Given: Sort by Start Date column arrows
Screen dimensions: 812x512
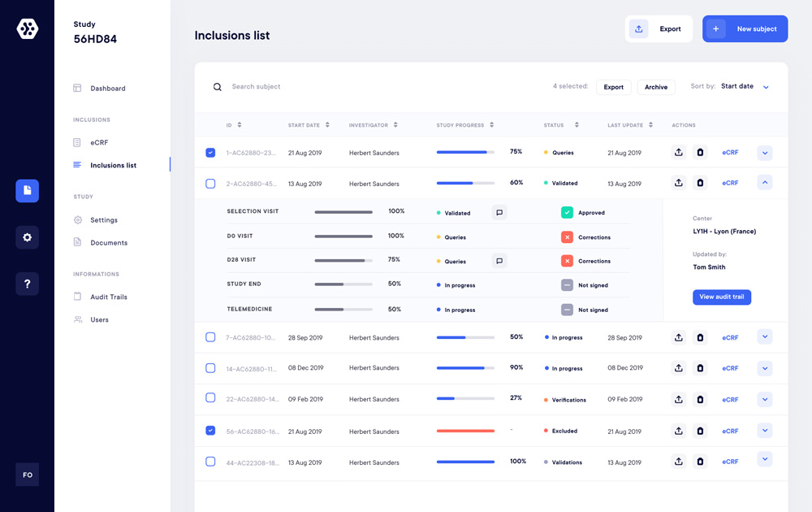Looking at the screenshot, I should (327, 125).
